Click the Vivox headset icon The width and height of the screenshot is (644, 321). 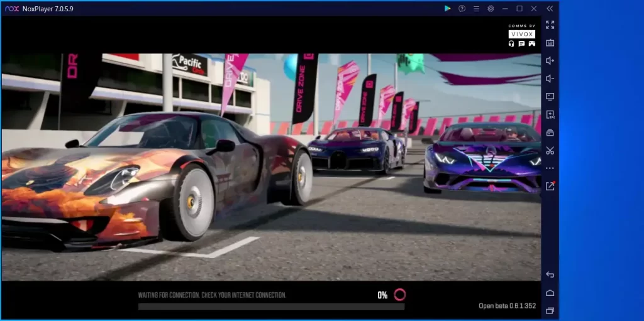click(x=511, y=43)
